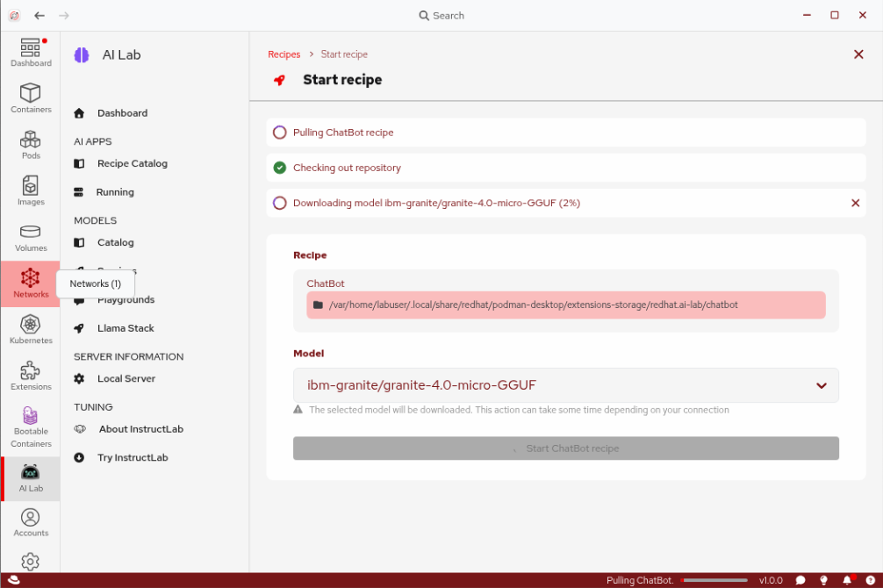The height and width of the screenshot is (588, 883).
Task: Select Llama Stack from the AI Lab menu
Action: click(125, 328)
